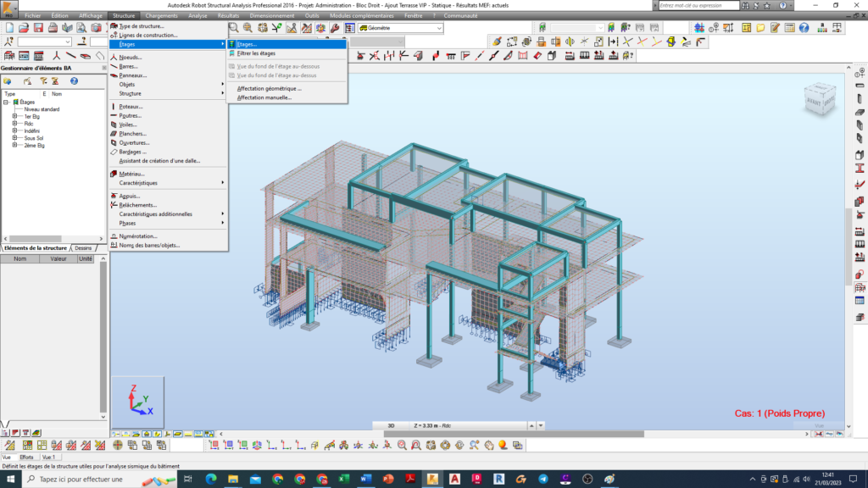Click the 3D view cube in the viewport corner
This screenshot has width=868, height=488.
coord(818,97)
